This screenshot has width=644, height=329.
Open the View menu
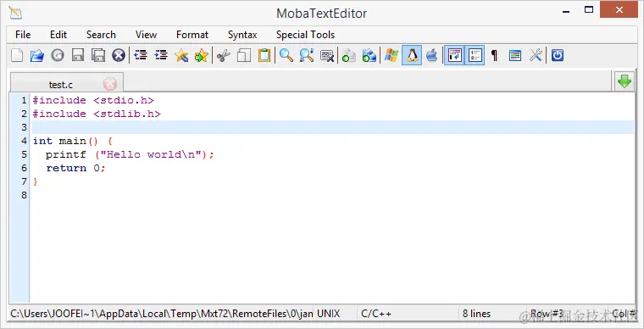tap(147, 35)
